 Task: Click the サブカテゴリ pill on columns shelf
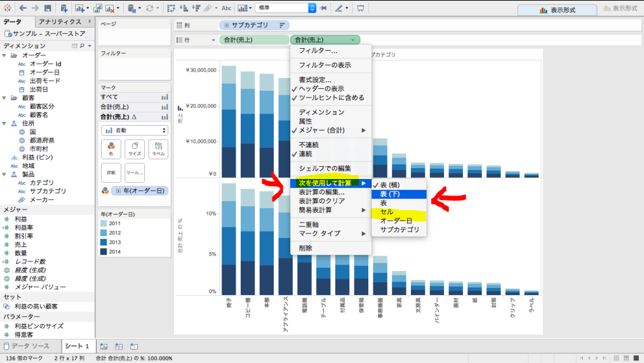254,25
